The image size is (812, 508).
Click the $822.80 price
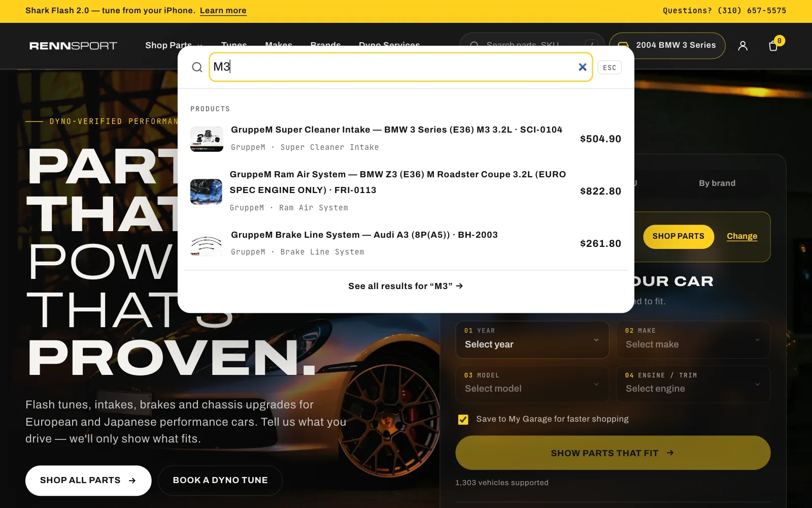coord(600,191)
